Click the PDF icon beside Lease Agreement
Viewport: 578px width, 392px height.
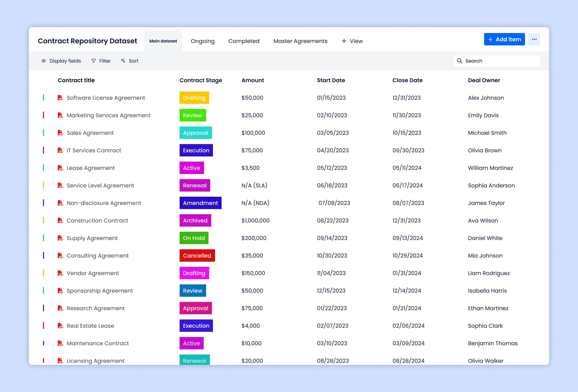(60, 168)
